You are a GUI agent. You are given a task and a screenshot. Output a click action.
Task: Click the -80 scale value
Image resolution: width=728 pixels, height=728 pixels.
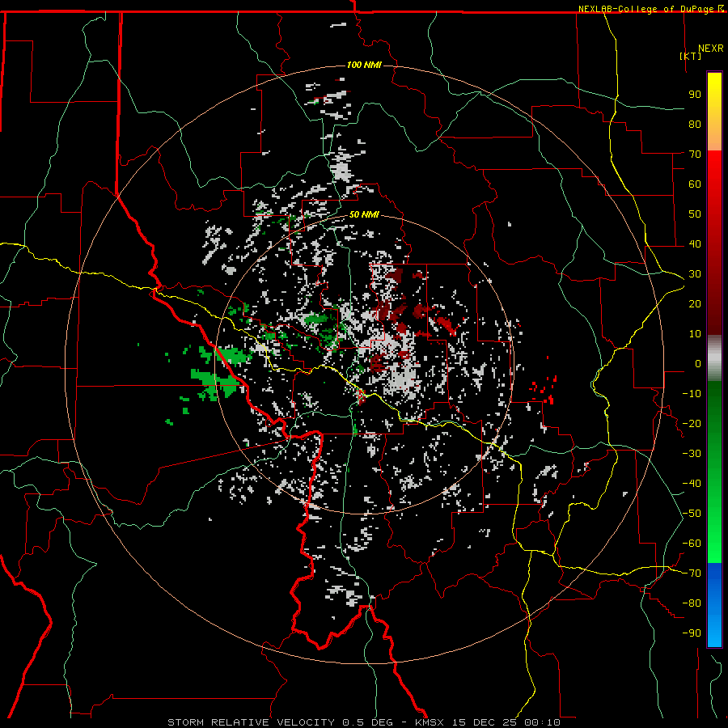[692, 603]
